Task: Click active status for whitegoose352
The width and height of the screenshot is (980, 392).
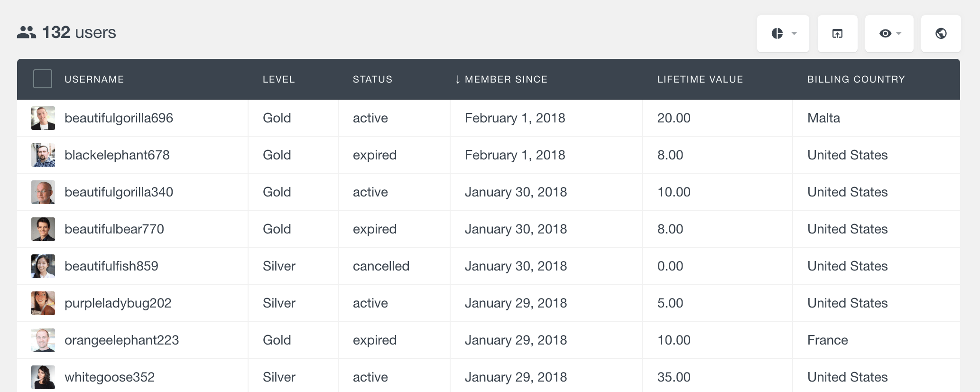Action: click(370, 377)
